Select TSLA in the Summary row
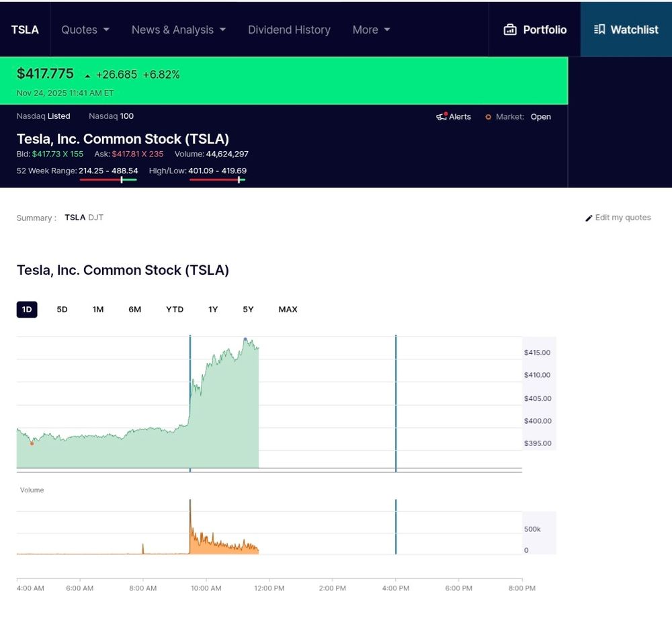This screenshot has width=672, height=620. click(75, 217)
